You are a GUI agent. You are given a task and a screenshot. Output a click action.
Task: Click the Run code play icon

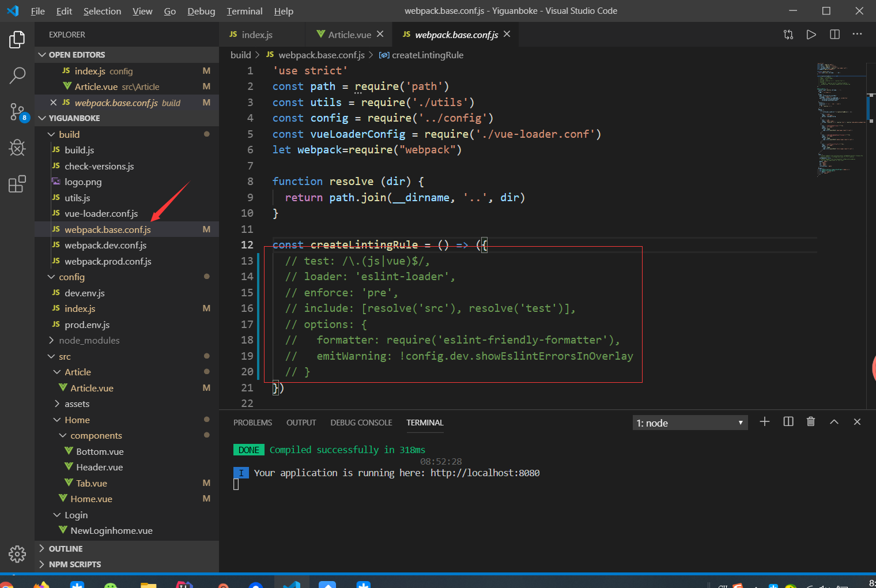(x=811, y=35)
